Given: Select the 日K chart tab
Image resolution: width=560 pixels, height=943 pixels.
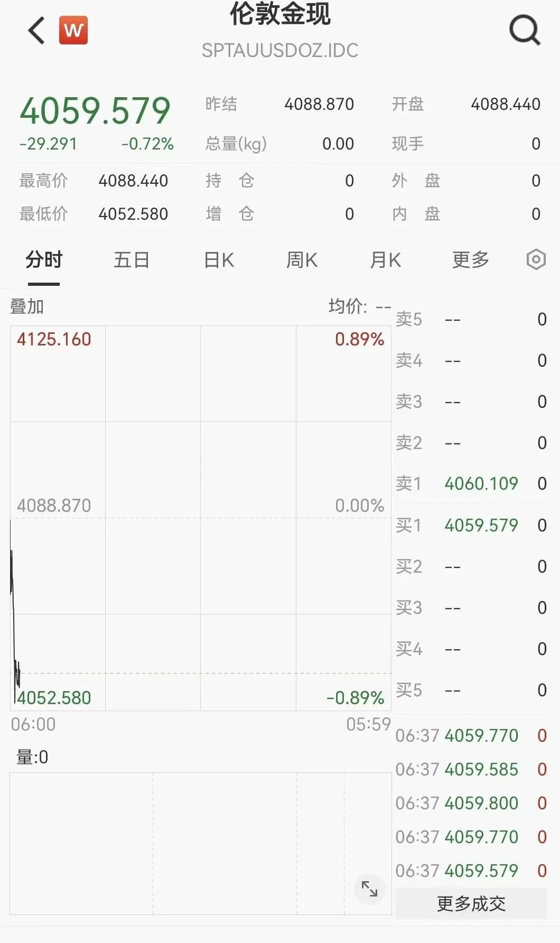Looking at the screenshot, I should 219,260.
